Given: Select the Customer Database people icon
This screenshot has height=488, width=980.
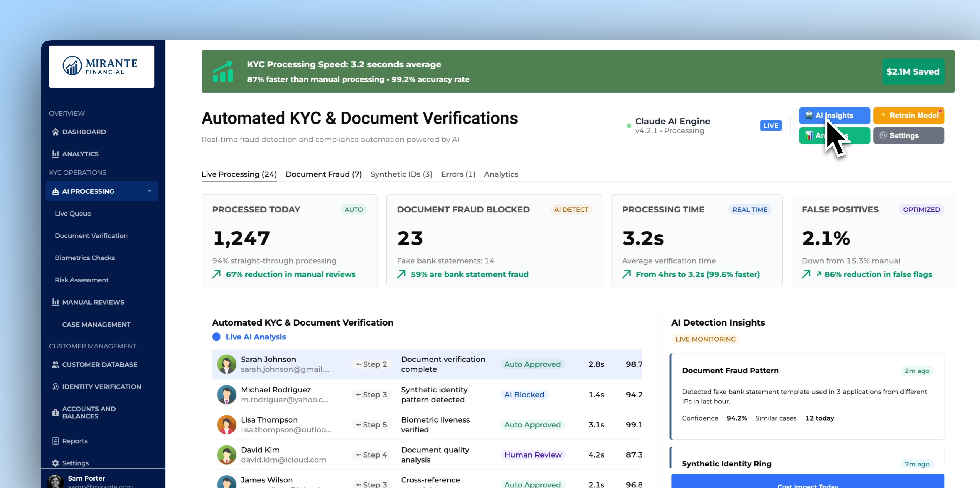Looking at the screenshot, I should (56, 364).
